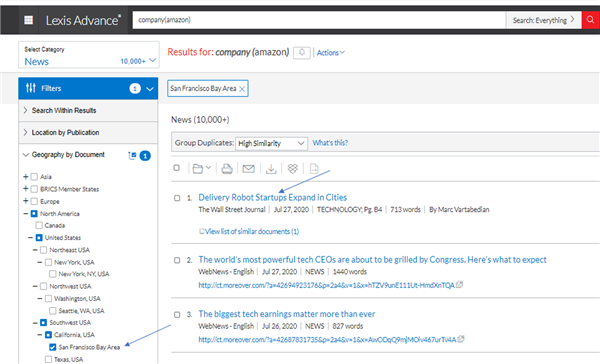Click the Lexis Advance logo

click(x=83, y=20)
